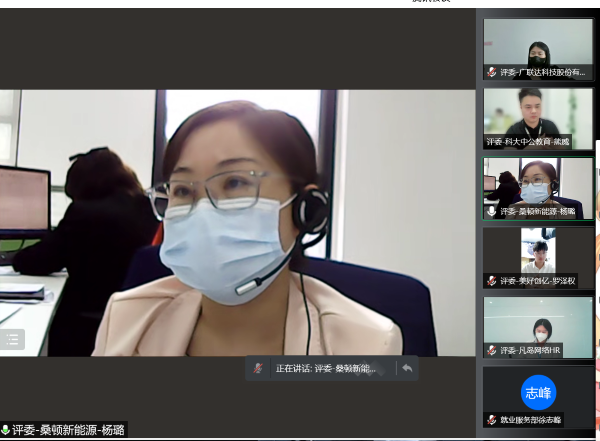Click muted mic icon beside 就业服务部徐志峰
This screenshot has height=441, width=600.
492,420
